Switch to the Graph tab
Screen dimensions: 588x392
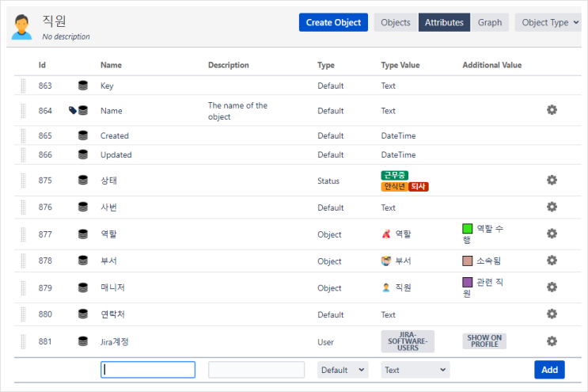tap(490, 22)
